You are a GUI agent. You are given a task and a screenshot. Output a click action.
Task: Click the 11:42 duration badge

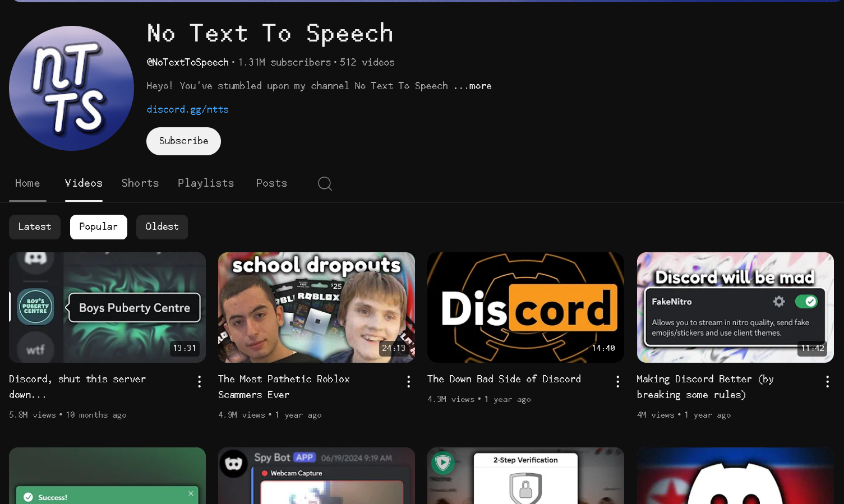pos(813,348)
